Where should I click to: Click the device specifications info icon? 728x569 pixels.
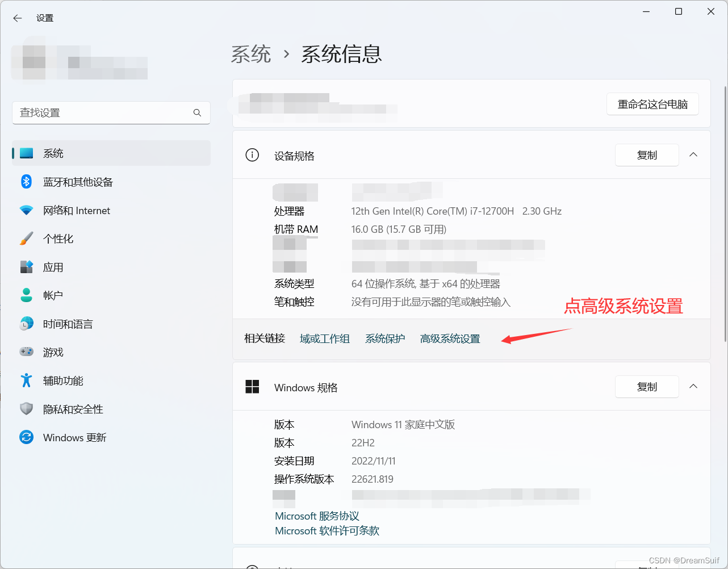coord(252,155)
